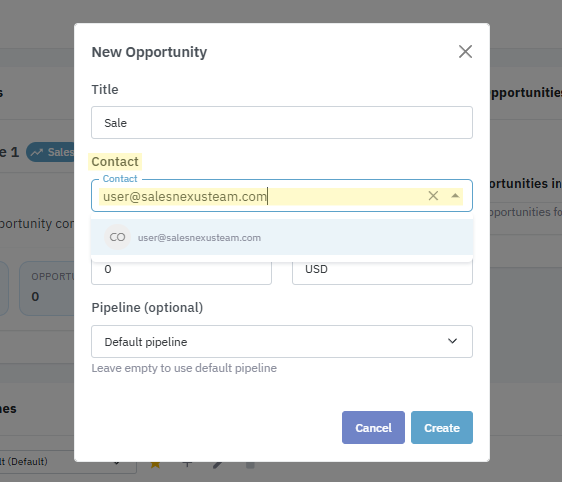Viewport: 562px width, 482px height.
Task: Choose suggested contact user@salesnexusteam.com
Action: click(x=282, y=237)
